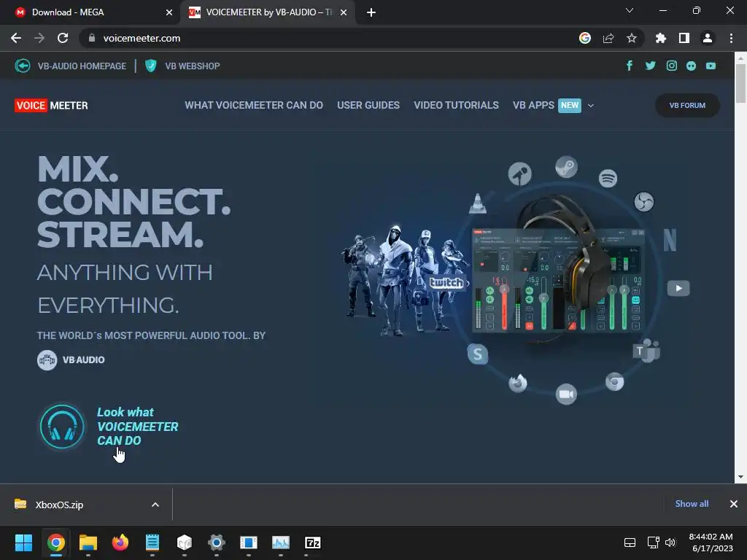This screenshot has width=747, height=560.
Task: Close the MEGA download tab
Action: point(169,12)
